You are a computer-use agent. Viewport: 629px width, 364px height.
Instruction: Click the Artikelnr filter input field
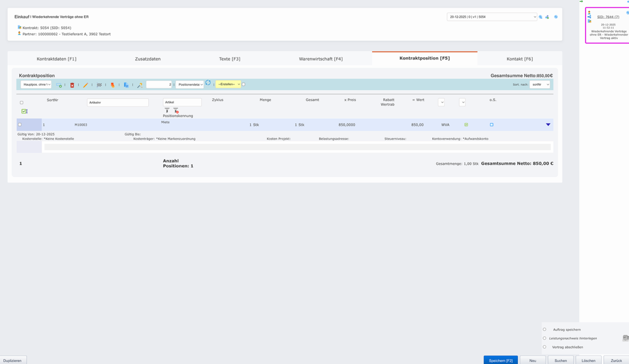117,103
